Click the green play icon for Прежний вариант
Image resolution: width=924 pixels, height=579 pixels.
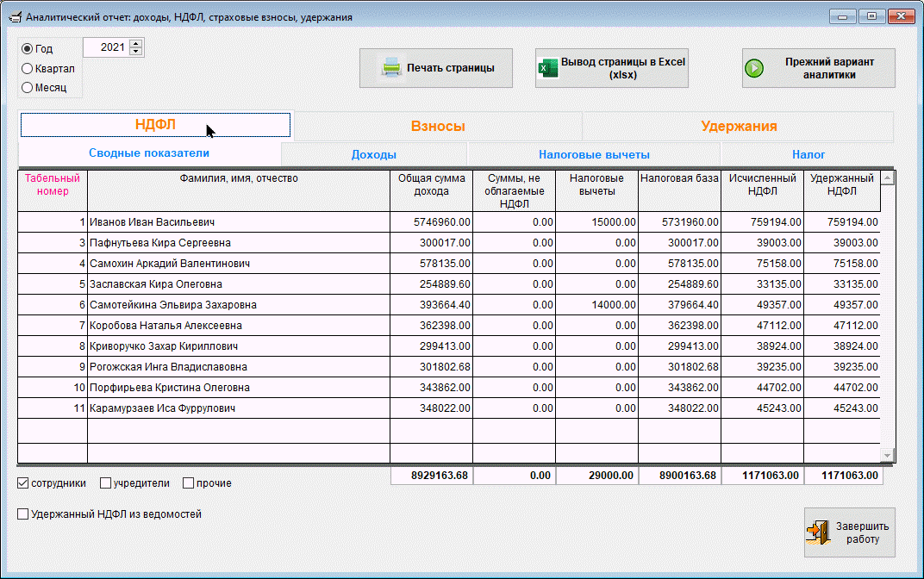click(x=755, y=68)
